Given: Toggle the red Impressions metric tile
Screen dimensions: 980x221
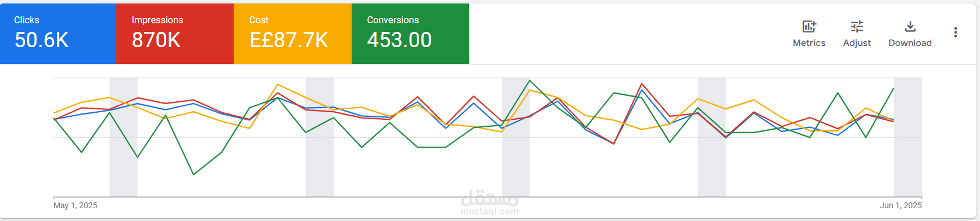Looking at the screenshot, I should click(175, 34).
